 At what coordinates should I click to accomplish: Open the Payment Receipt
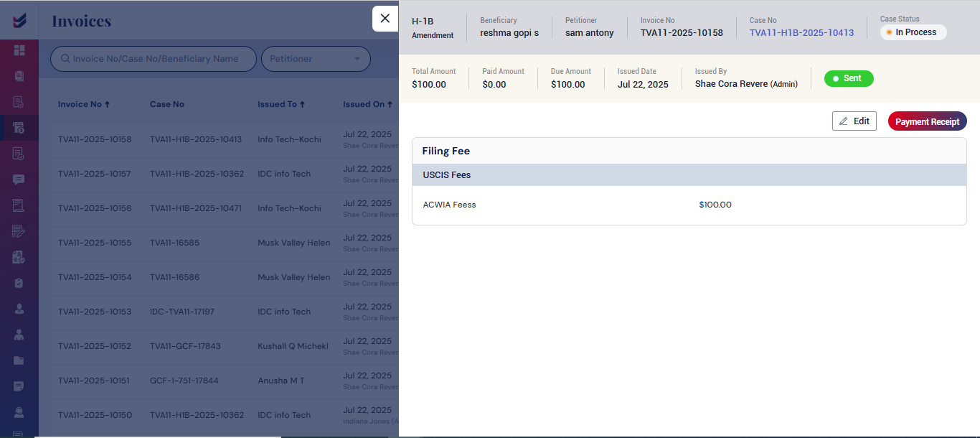point(927,121)
